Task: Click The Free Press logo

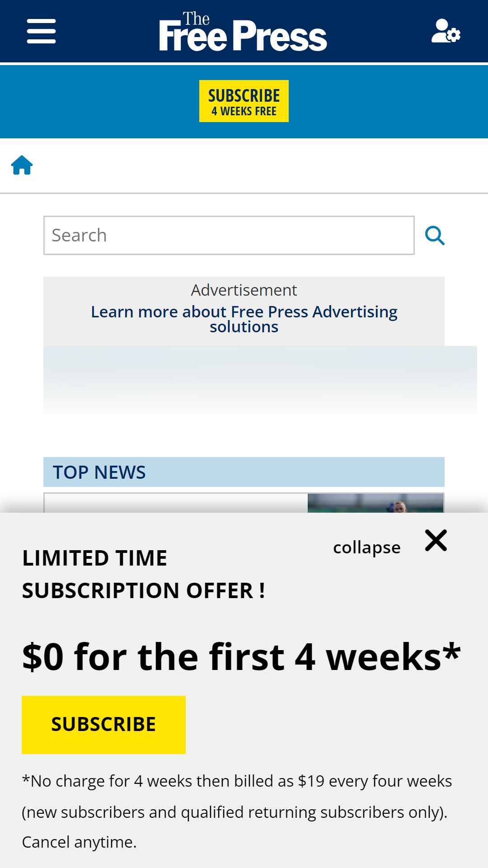Action: 243,31
